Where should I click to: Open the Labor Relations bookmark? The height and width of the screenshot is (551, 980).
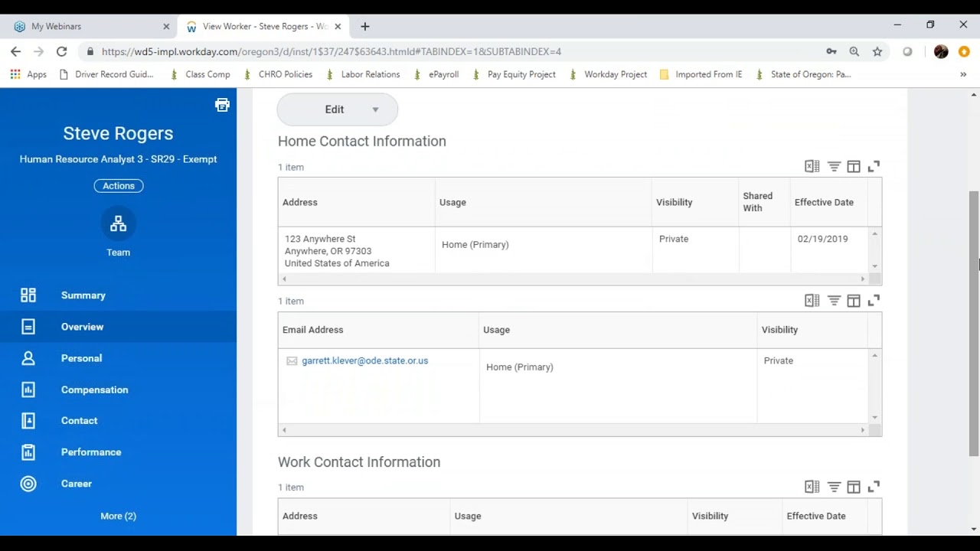pyautogui.click(x=362, y=74)
